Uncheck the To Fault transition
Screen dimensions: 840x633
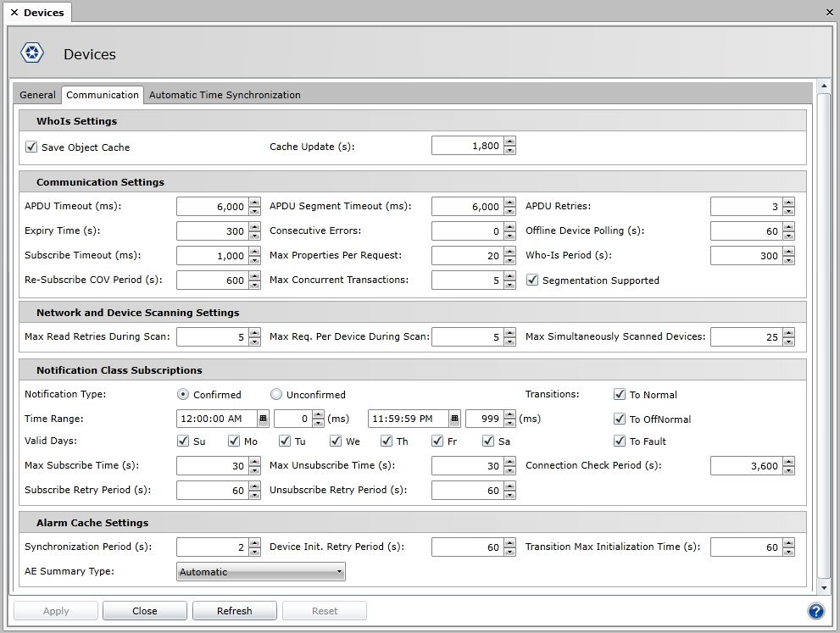pos(620,441)
